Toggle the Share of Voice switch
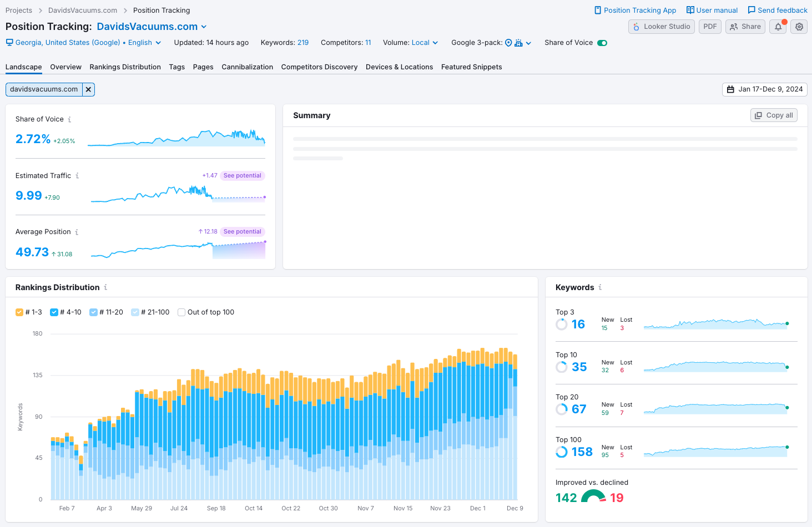The width and height of the screenshot is (812, 527). pos(602,43)
